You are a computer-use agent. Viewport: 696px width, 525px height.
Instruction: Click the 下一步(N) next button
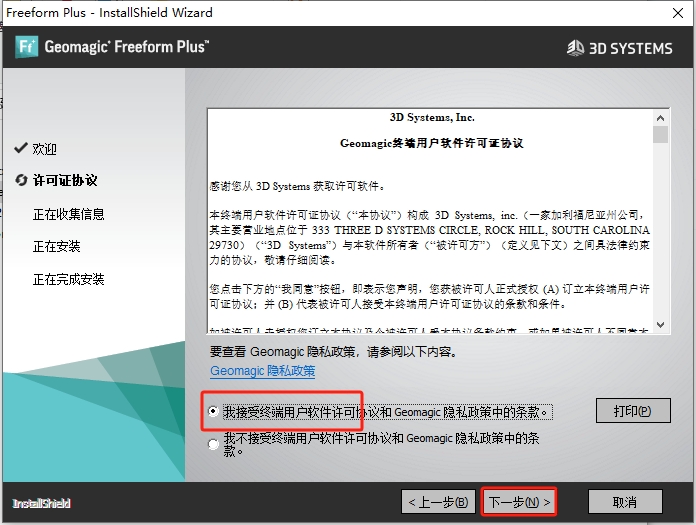click(x=519, y=502)
